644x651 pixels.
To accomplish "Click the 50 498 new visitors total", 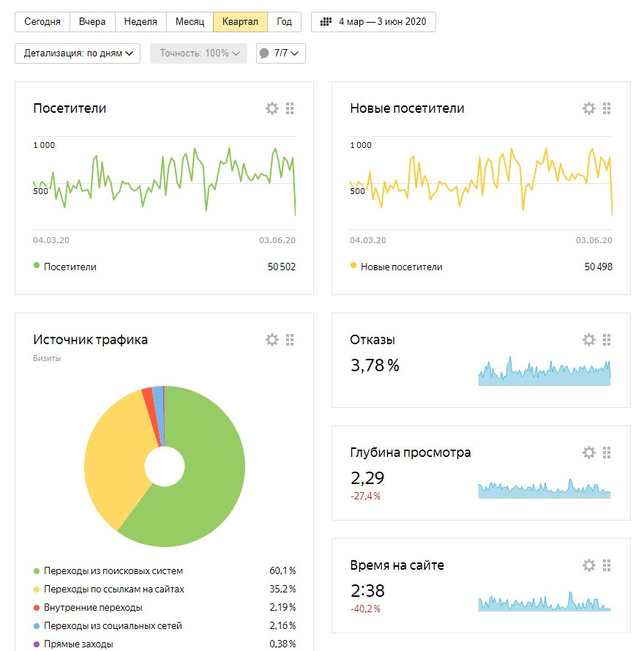I will [599, 267].
